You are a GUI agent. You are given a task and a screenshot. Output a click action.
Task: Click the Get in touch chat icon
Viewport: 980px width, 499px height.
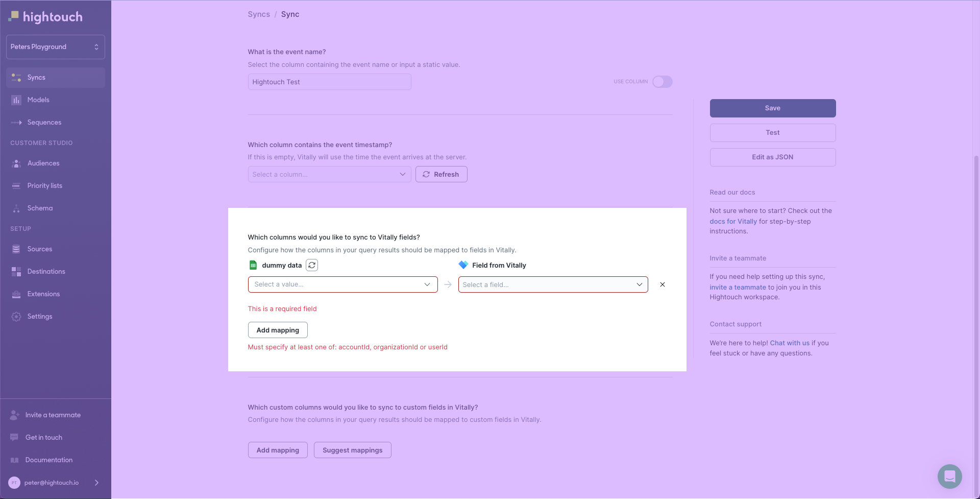click(x=14, y=438)
